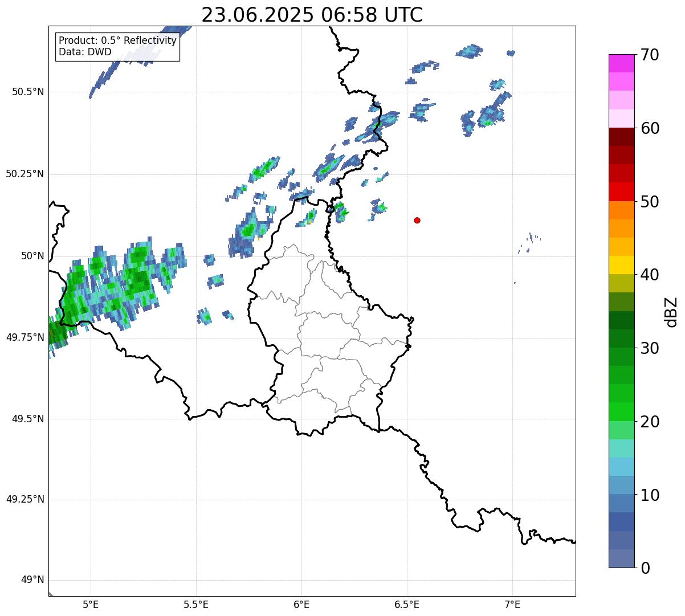Screen dimensions: 685x616
Task: Click the colorbar tick label 50
Action: (x=650, y=202)
